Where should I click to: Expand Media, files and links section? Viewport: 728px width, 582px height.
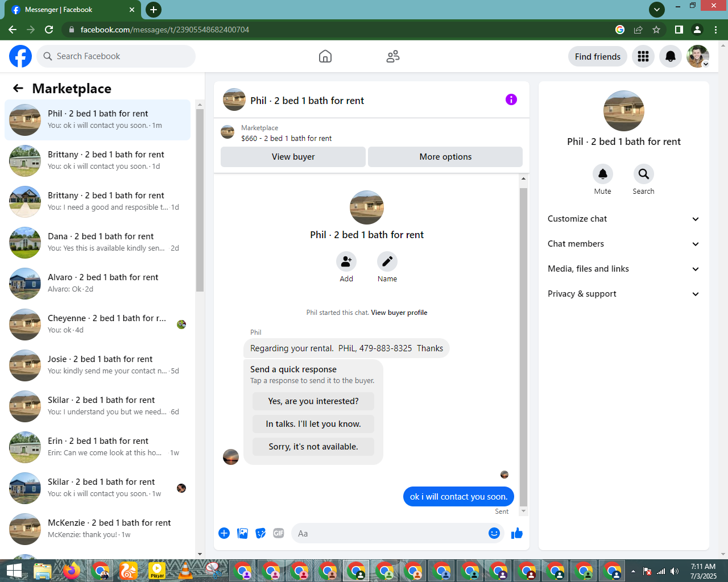(624, 269)
